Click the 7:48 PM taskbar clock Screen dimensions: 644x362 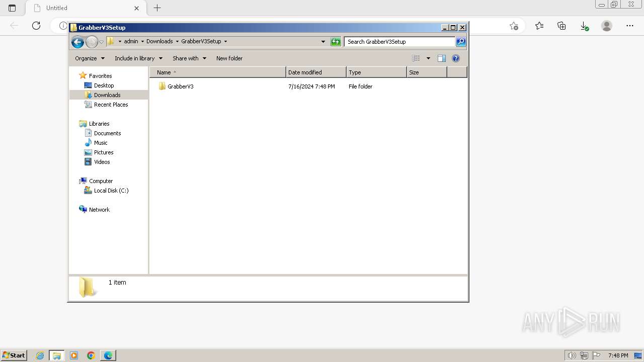tap(618, 355)
